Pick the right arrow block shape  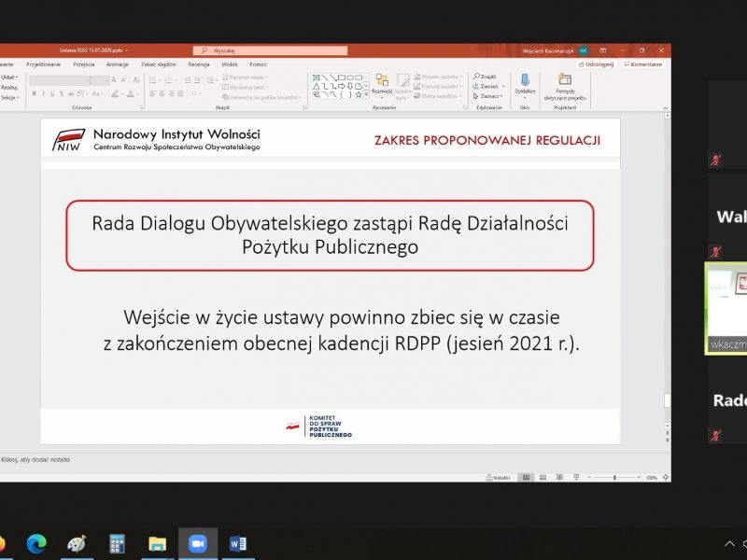[342, 86]
